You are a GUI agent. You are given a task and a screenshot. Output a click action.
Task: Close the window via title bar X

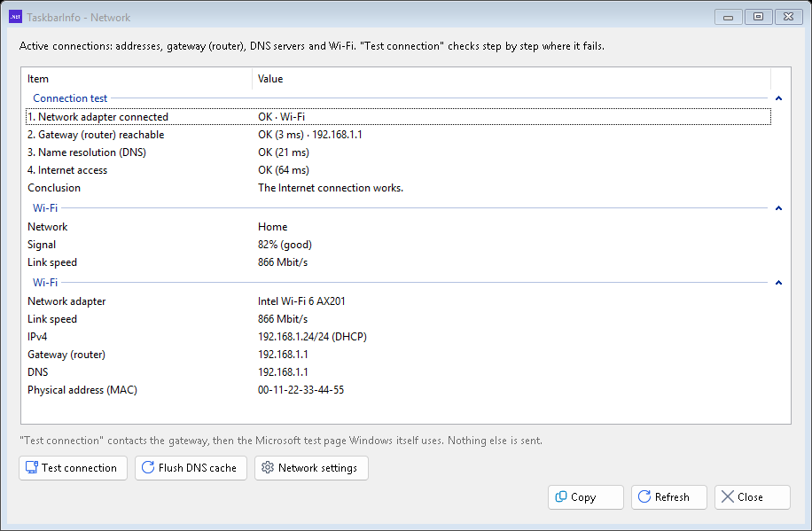pyautogui.click(x=788, y=17)
